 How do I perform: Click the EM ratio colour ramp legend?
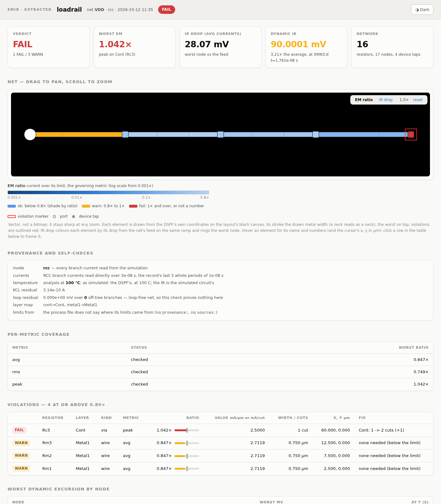(x=108, y=192)
